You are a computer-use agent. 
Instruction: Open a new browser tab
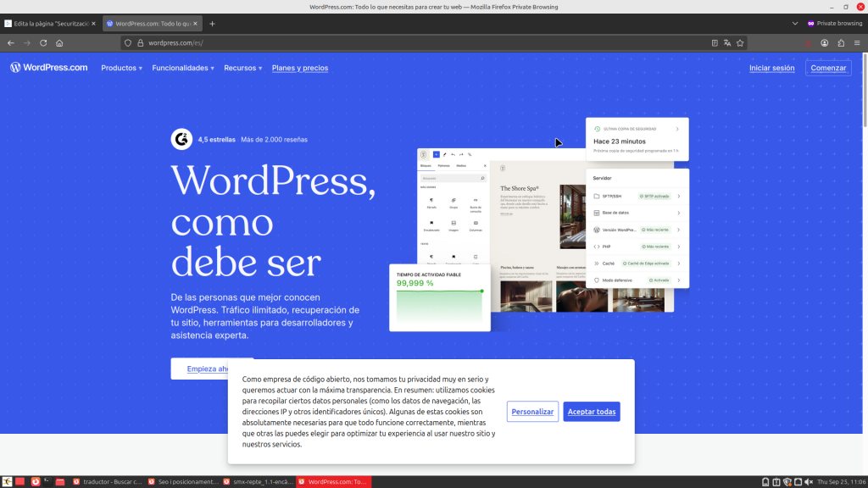[212, 24]
